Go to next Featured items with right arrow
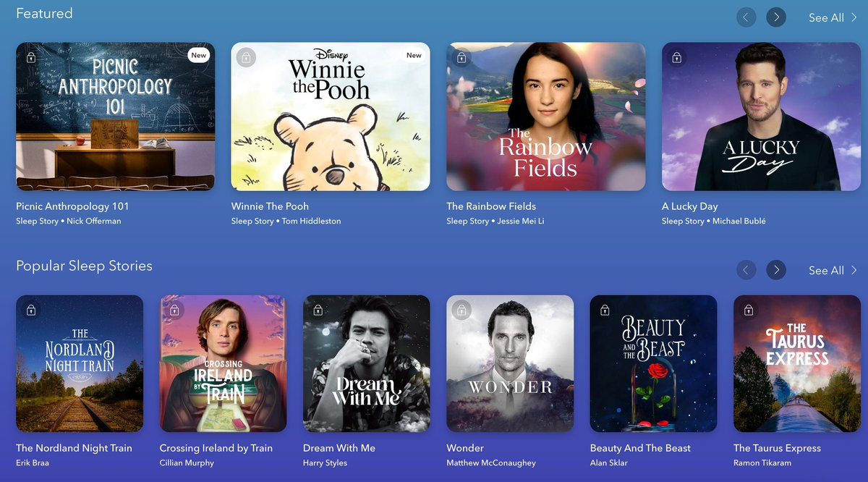 (x=776, y=17)
